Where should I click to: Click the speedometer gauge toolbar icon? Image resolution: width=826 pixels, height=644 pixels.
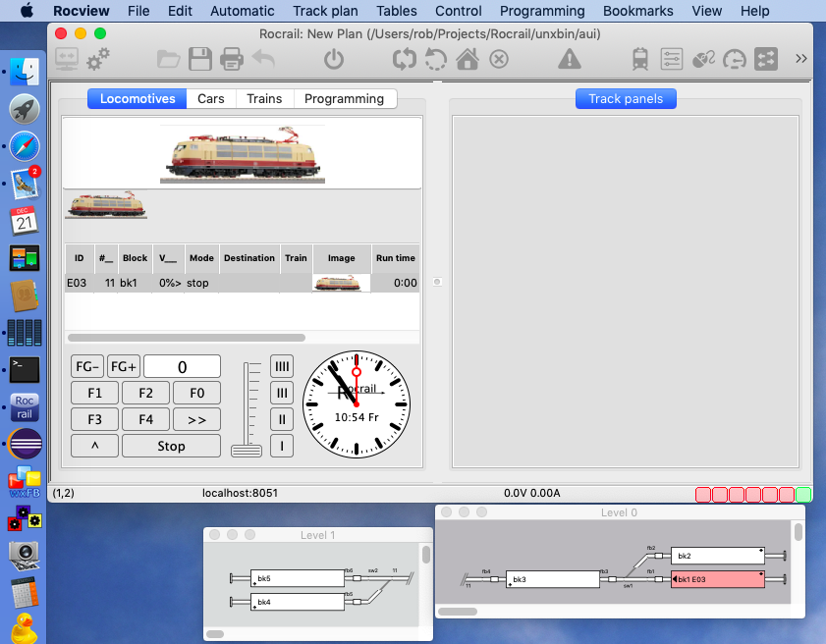pos(734,59)
